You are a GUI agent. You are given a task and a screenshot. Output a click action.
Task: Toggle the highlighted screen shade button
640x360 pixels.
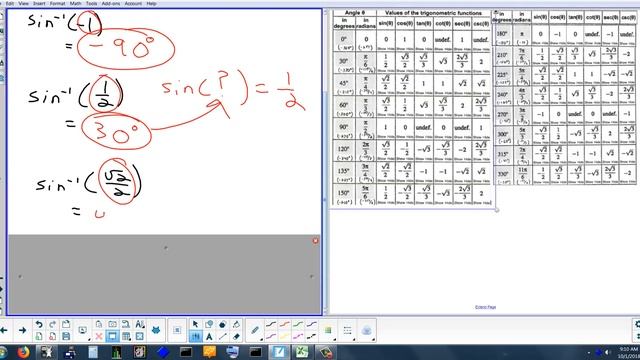point(112,336)
